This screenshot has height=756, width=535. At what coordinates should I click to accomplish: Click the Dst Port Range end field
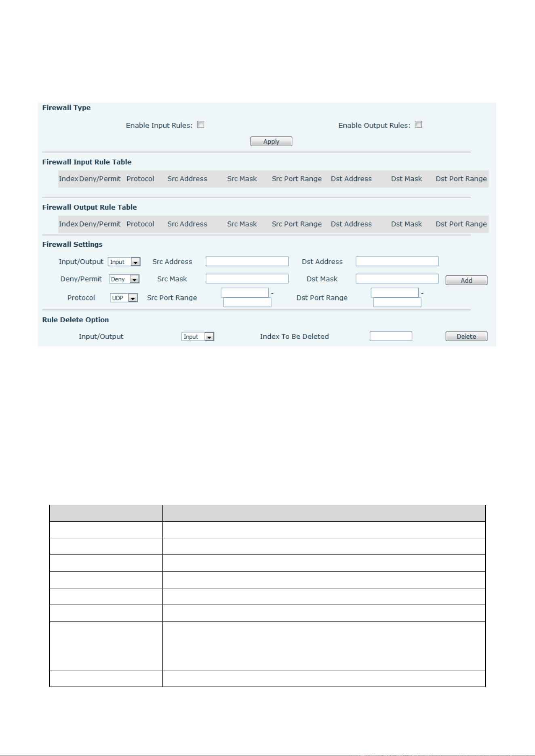[397, 302]
